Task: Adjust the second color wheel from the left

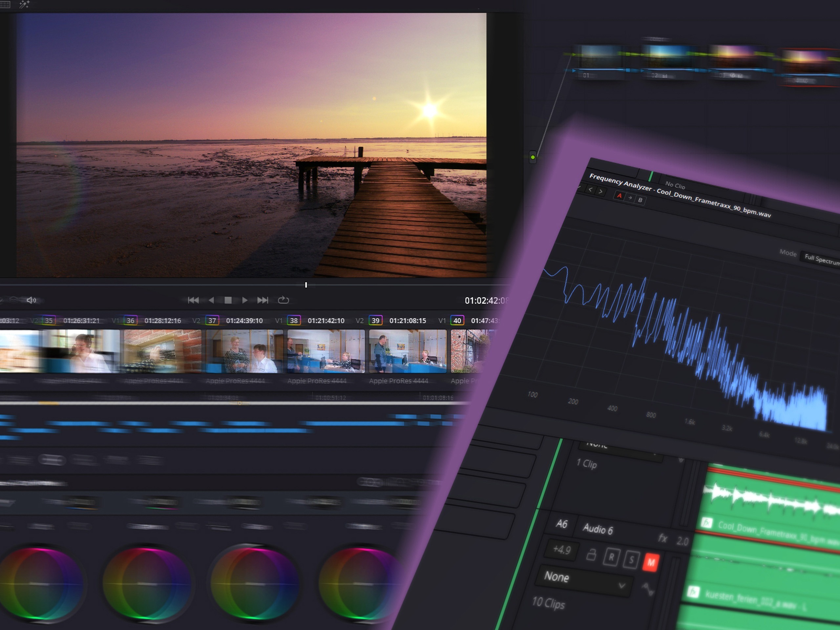Action: tap(147, 584)
